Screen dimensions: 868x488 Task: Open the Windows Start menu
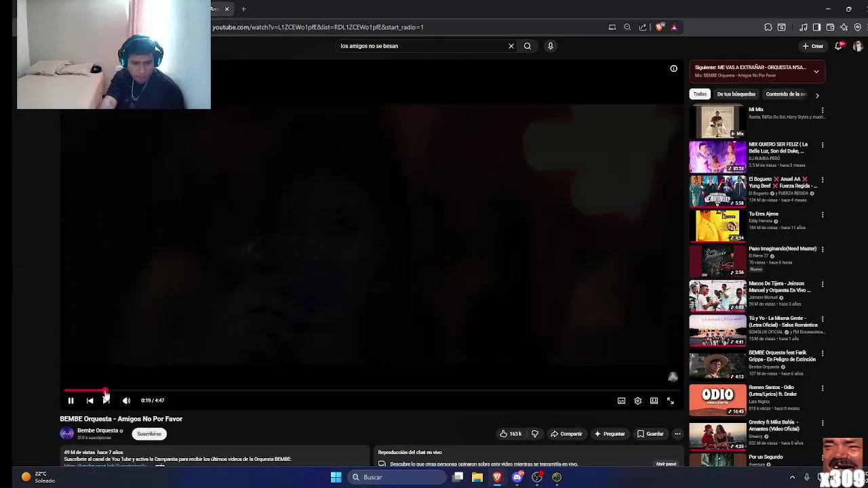pos(336,477)
